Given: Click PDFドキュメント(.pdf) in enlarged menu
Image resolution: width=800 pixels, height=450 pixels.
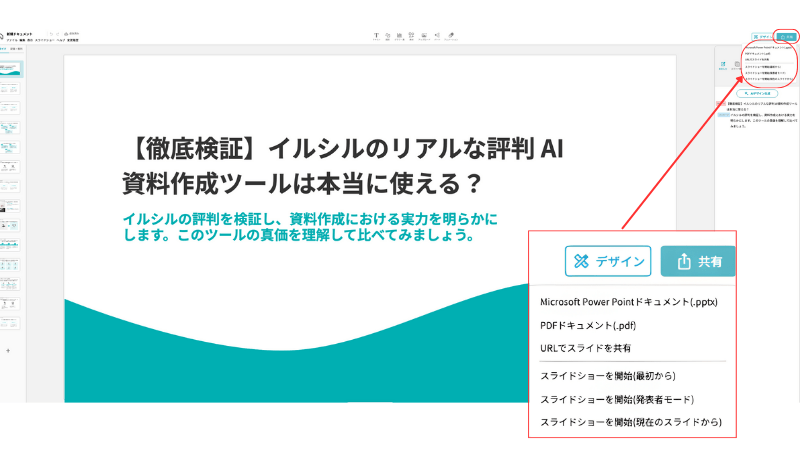Looking at the screenshot, I should (x=588, y=325).
